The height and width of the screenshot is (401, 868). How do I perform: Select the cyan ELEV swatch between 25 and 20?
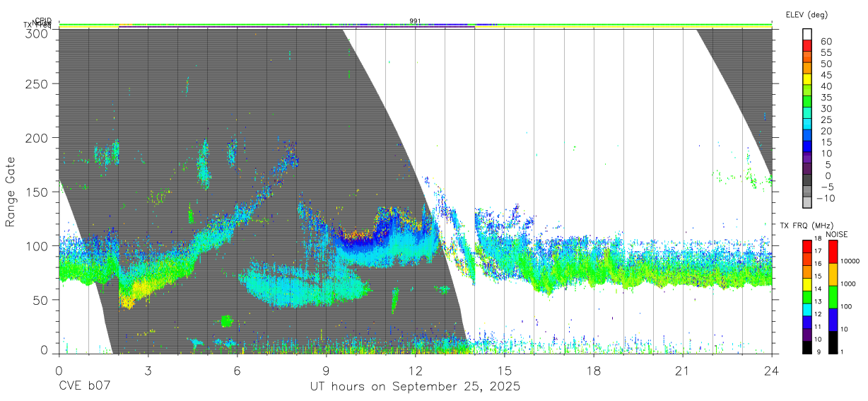pyautogui.click(x=807, y=124)
